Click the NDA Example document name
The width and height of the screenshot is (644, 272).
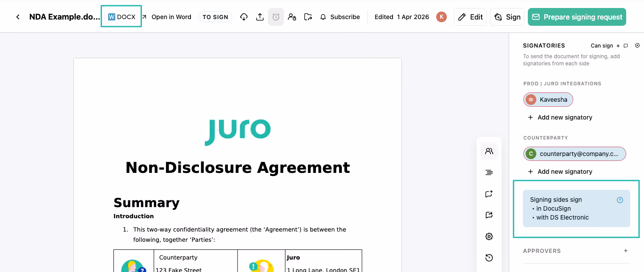[x=65, y=17]
